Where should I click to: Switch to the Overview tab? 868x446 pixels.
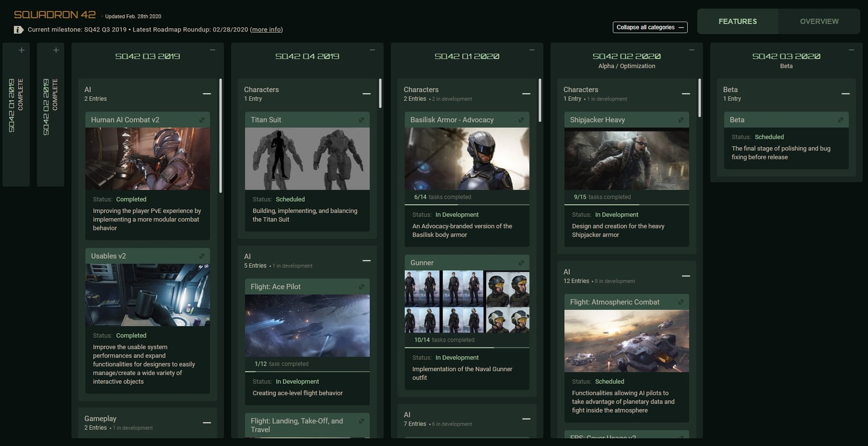click(x=819, y=21)
